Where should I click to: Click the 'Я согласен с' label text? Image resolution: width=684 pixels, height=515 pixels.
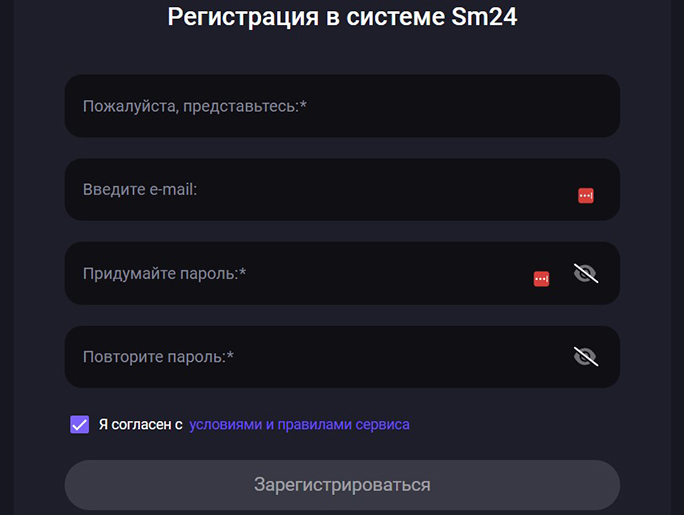click(140, 424)
